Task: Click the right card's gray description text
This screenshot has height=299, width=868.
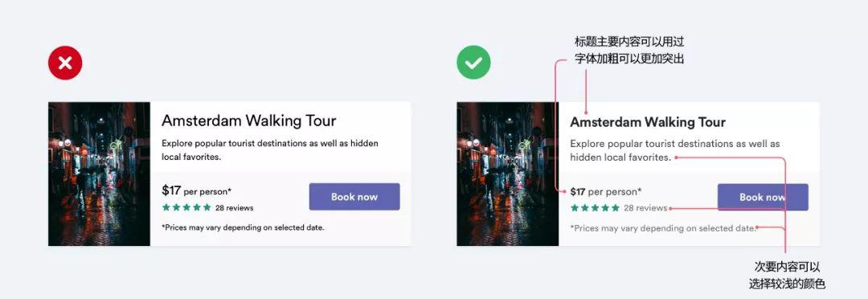Action: tap(675, 150)
